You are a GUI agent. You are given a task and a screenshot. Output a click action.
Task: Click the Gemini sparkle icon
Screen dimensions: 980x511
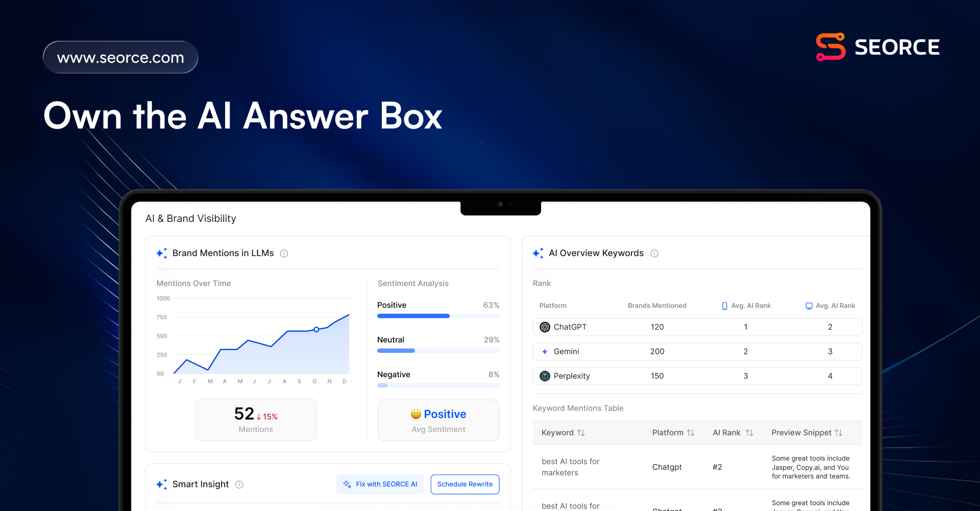click(545, 351)
